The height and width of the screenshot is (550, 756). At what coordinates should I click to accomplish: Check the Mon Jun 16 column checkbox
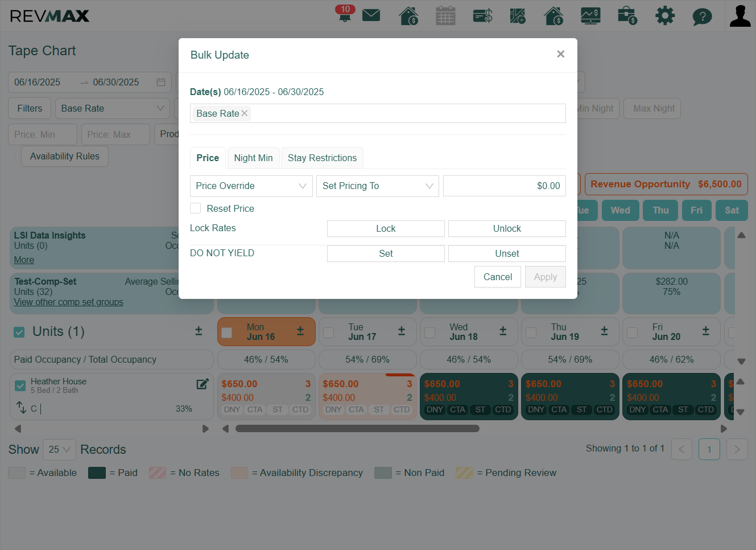point(226,333)
